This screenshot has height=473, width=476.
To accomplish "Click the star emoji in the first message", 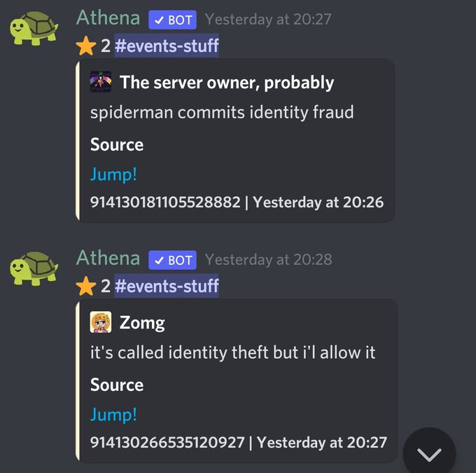I will click(x=86, y=46).
